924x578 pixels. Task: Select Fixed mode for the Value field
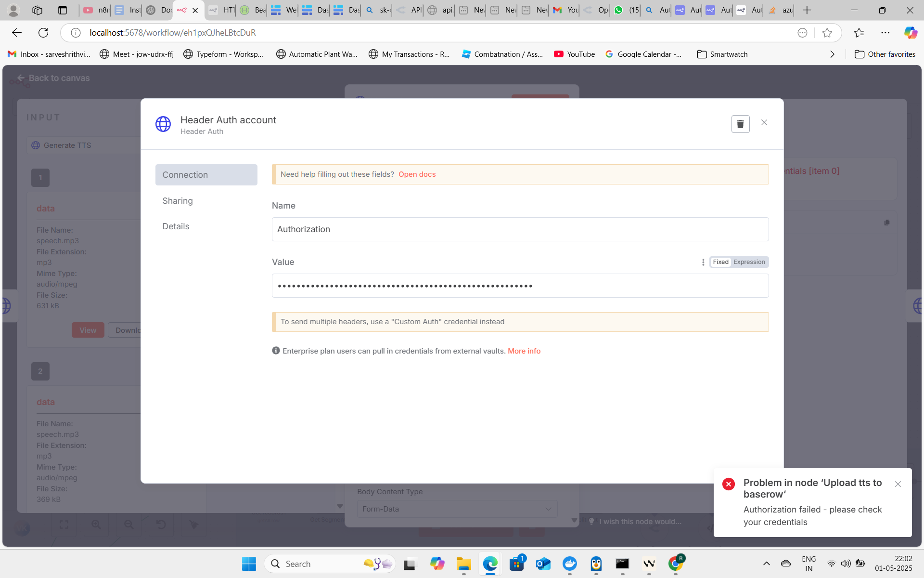720,262
